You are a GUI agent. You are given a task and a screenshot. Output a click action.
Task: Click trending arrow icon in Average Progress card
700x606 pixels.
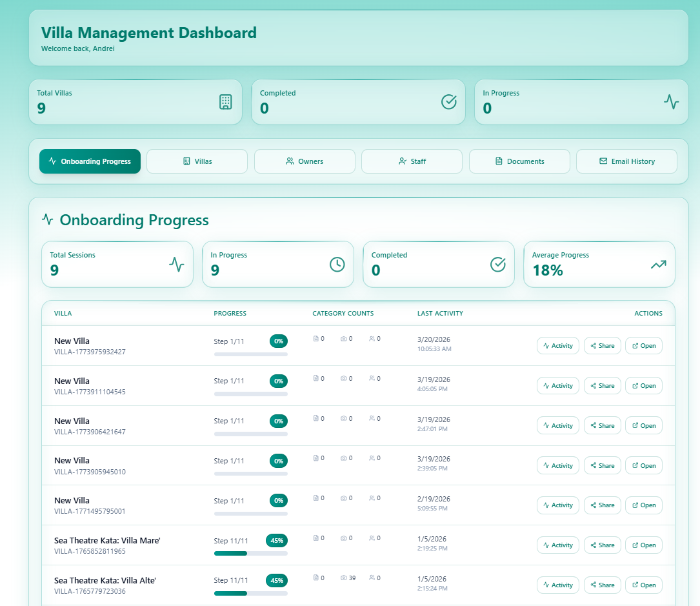(659, 265)
